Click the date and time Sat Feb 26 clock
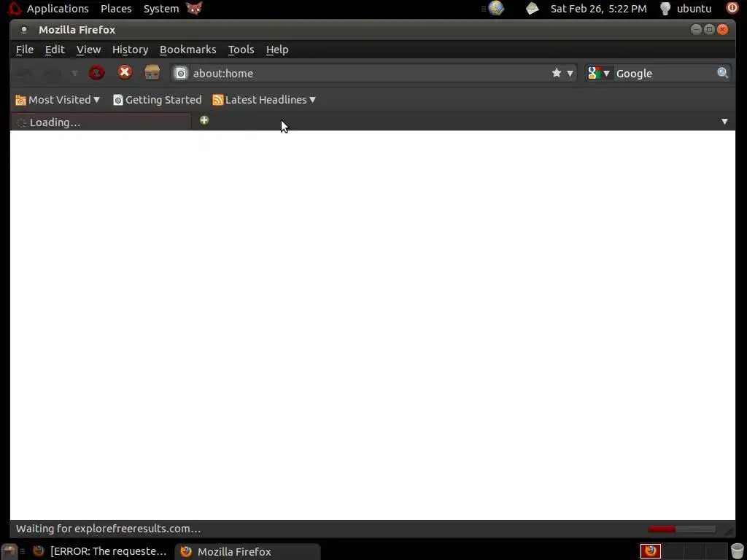 [598, 9]
